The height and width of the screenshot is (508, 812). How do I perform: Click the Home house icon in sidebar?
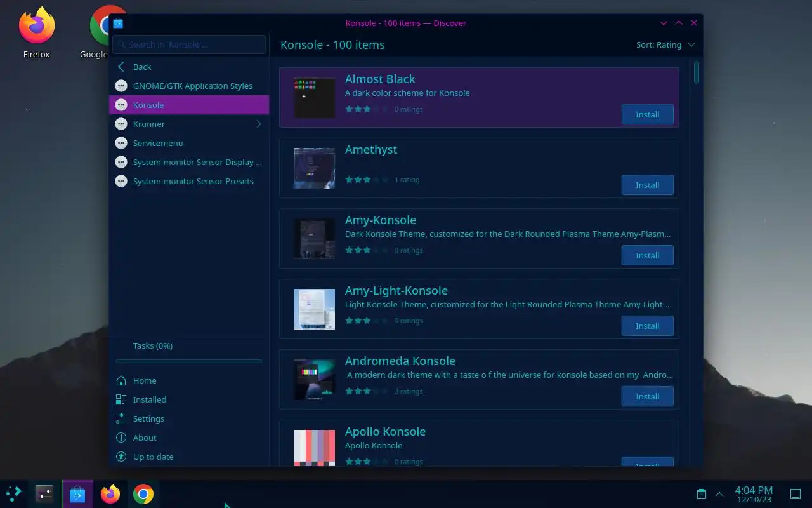121,380
